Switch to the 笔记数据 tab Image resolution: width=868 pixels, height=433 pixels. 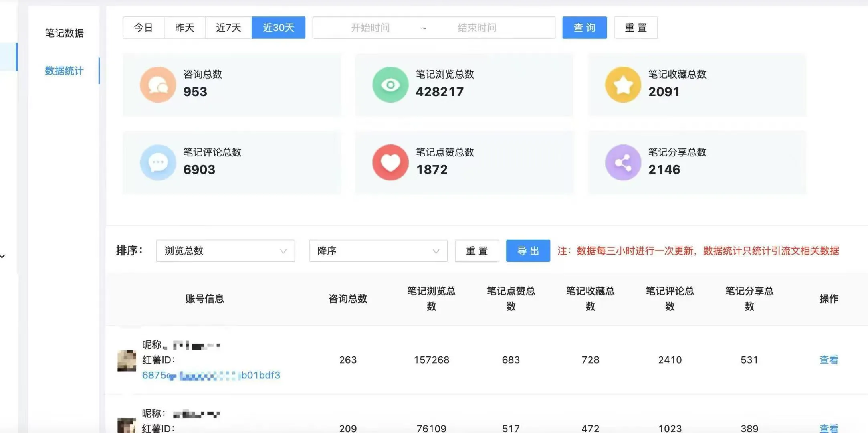click(65, 33)
